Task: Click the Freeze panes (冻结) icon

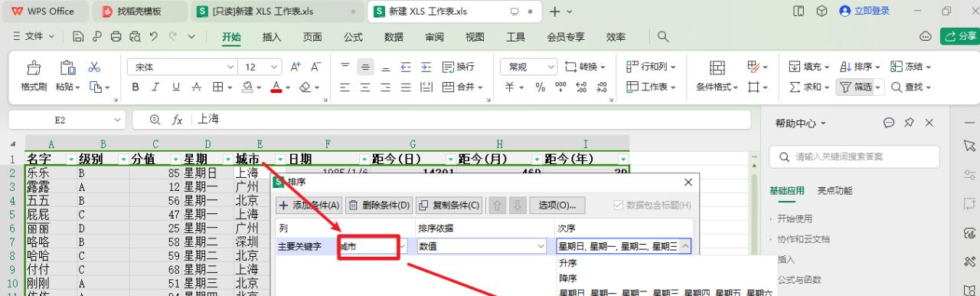Action: coord(897,67)
